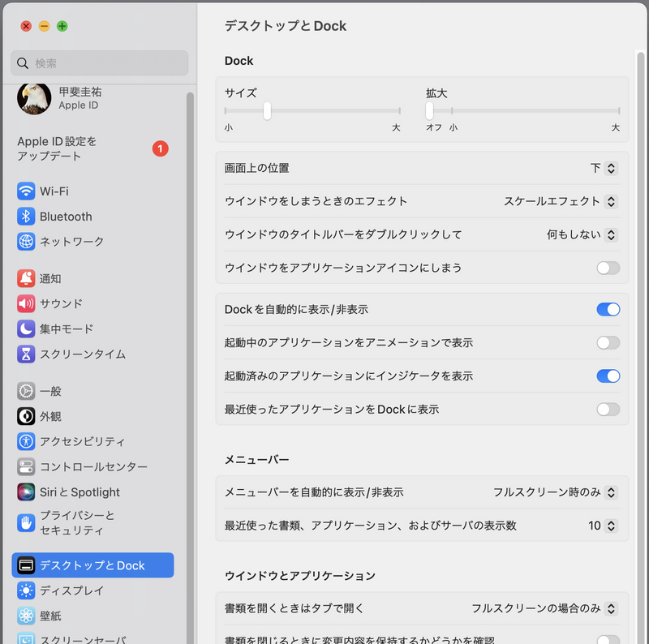Screen dimensions: 649x644
Task: Click the Bluetooth sidebar icon
Action: [26, 217]
